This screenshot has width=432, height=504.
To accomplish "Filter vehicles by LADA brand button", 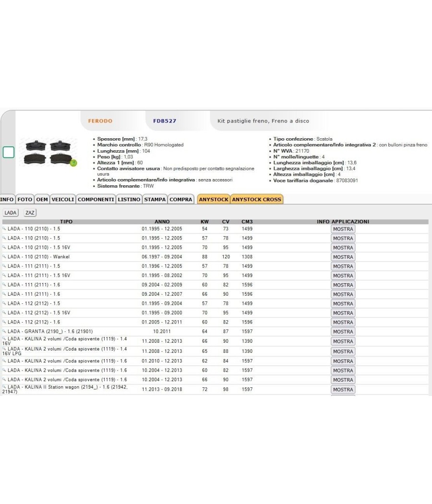I will 11,213.
